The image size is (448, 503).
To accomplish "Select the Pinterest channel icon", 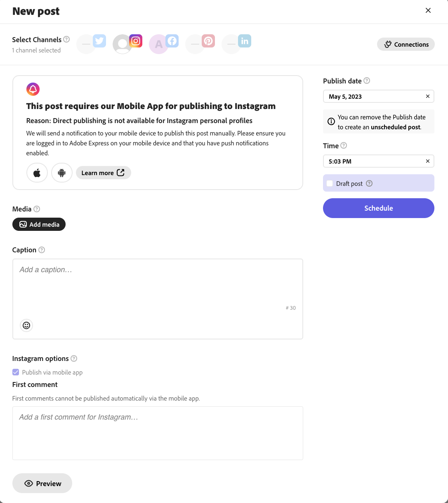I will click(x=200, y=44).
